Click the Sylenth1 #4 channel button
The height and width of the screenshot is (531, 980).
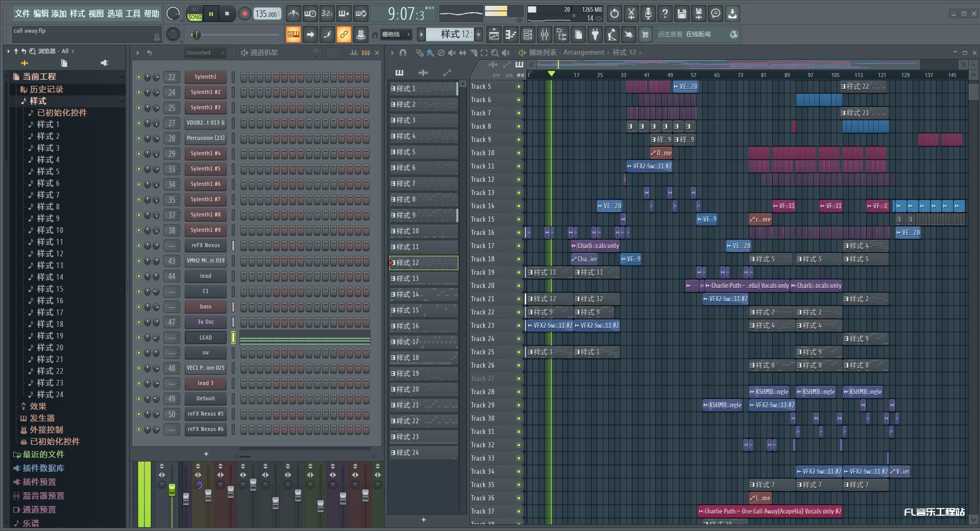(x=205, y=154)
